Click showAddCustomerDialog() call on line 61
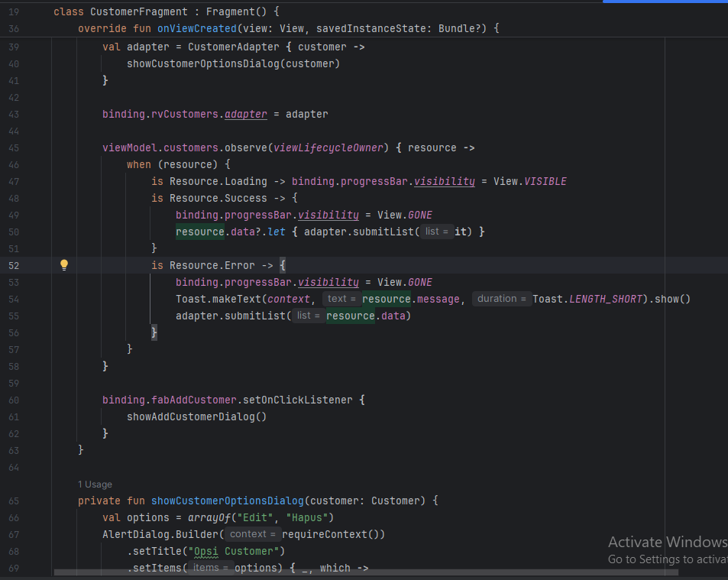Screen dimensions: 728x580 pyautogui.click(x=197, y=416)
